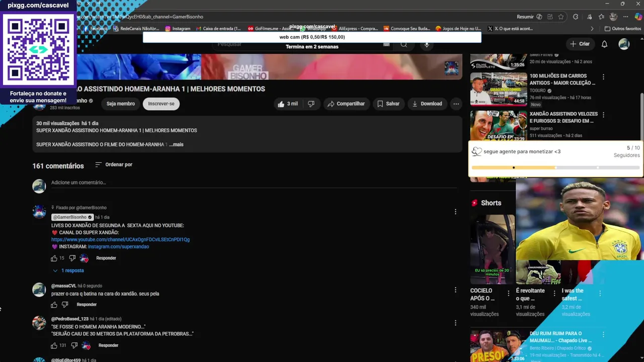
Task: Open Super Xandão YouTube channel link
Action: (x=120, y=240)
